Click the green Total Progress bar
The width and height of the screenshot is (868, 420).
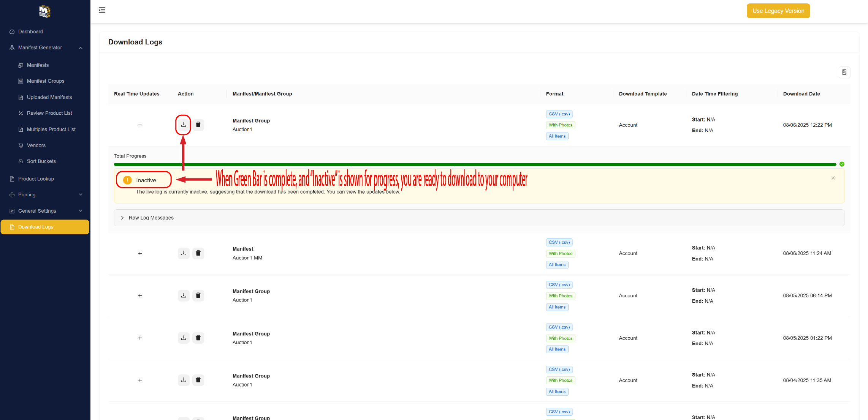[x=474, y=164]
